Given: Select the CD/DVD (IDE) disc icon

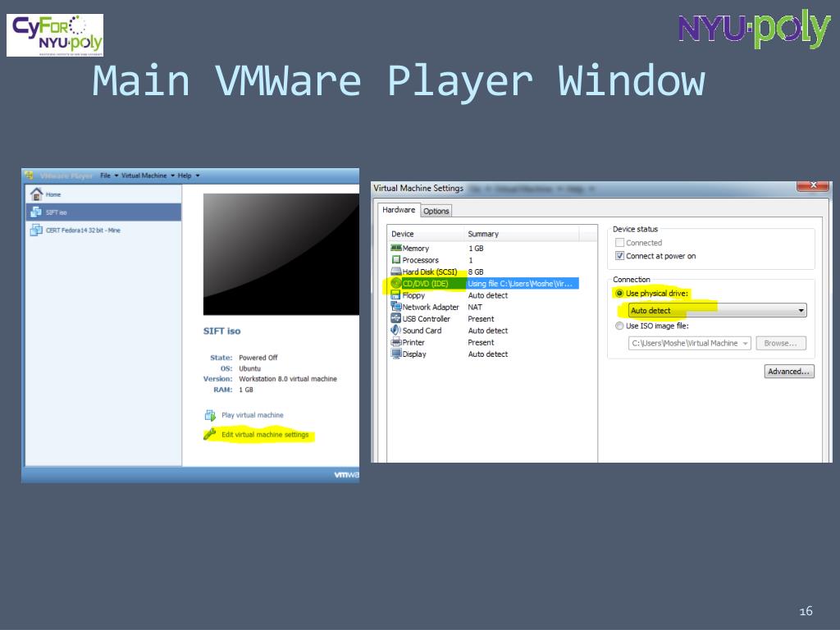Looking at the screenshot, I should coord(396,283).
